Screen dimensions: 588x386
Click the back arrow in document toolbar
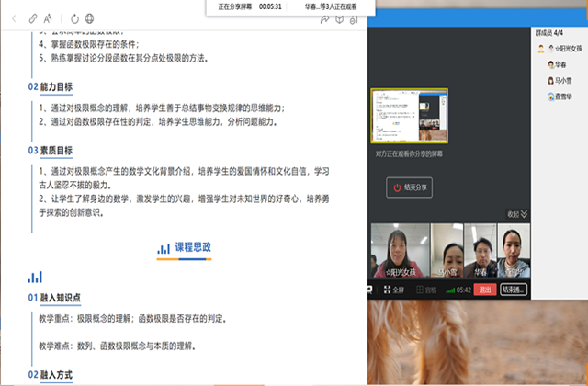(x=13, y=17)
